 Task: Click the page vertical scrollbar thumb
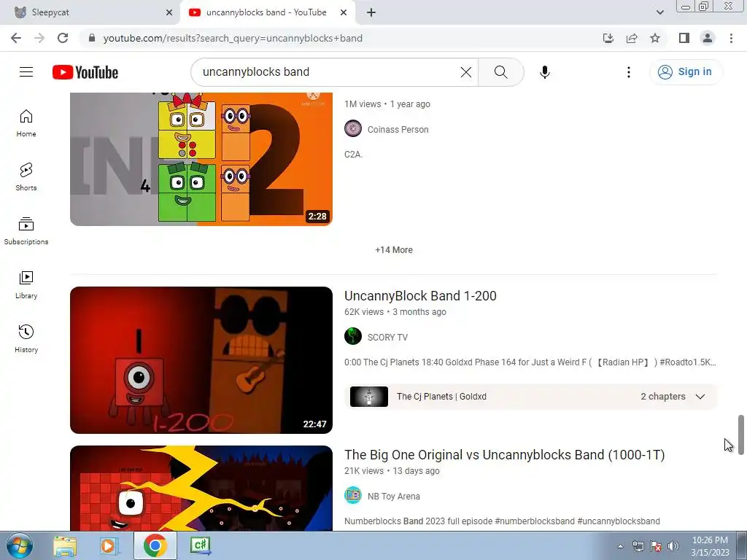pos(741,435)
